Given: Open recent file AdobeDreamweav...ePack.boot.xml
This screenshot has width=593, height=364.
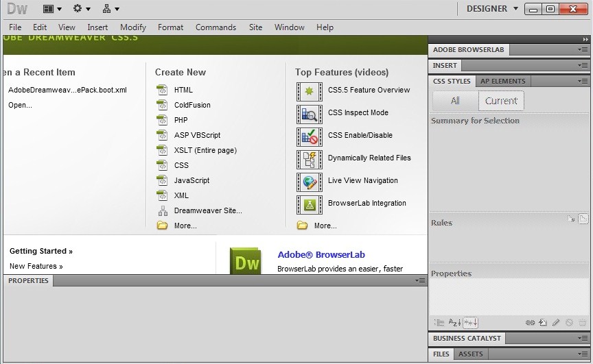Looking at the screenshot, I should click(67, 90).
